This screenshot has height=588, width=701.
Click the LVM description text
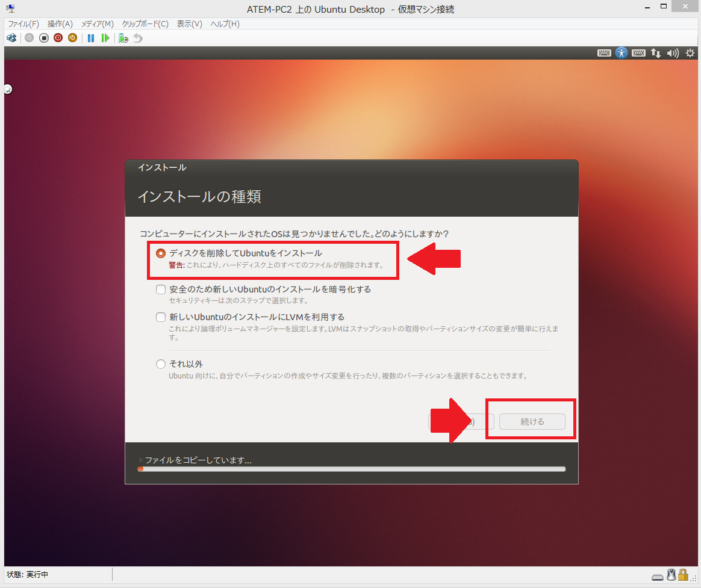pyautogui.click(x=364, y=333)
